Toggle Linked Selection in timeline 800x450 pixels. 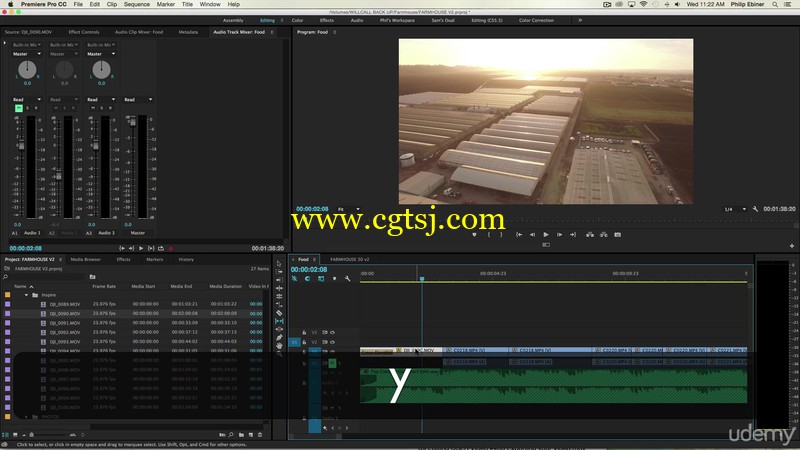point(321,279)
